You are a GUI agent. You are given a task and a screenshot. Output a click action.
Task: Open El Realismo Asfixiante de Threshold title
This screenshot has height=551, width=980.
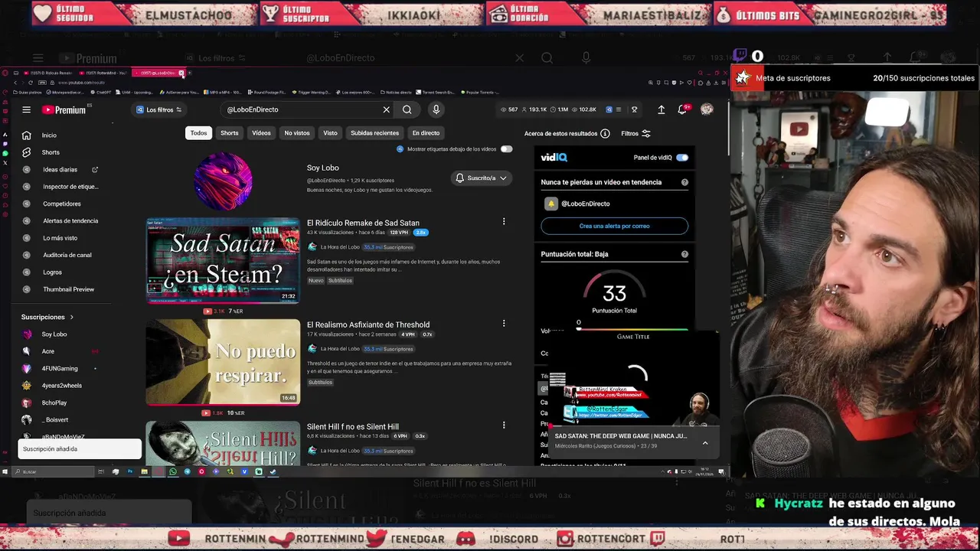pos(368,324)
